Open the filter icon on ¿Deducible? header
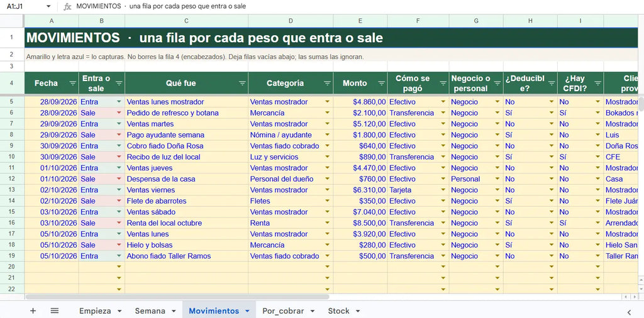 point(552,84)
